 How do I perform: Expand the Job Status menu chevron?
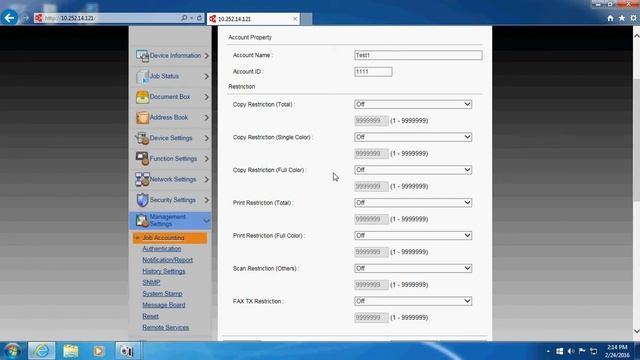point(207,76)
